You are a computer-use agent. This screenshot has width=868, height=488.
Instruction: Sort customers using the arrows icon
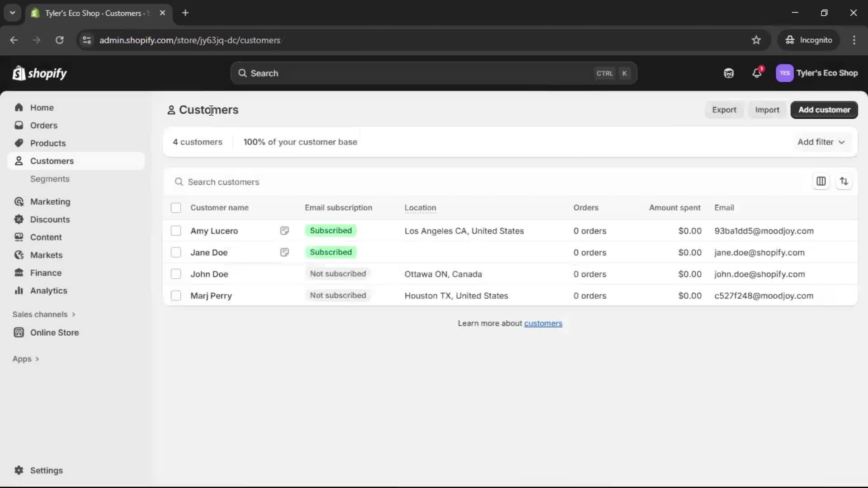844,181
